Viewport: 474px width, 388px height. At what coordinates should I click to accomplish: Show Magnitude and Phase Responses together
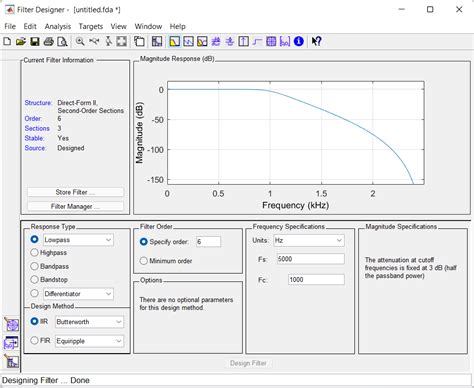coord(202,42)
